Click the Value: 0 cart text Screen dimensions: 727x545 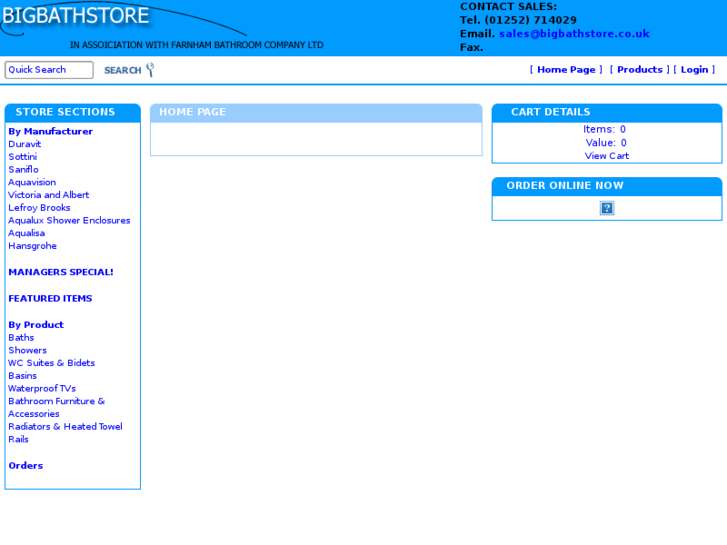[606, 142]
